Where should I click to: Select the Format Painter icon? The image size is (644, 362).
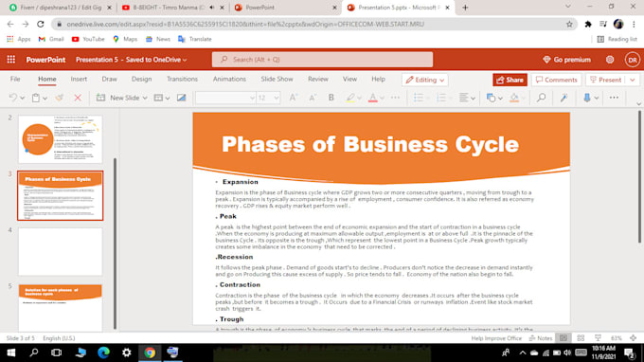click(x=59, y=98)
